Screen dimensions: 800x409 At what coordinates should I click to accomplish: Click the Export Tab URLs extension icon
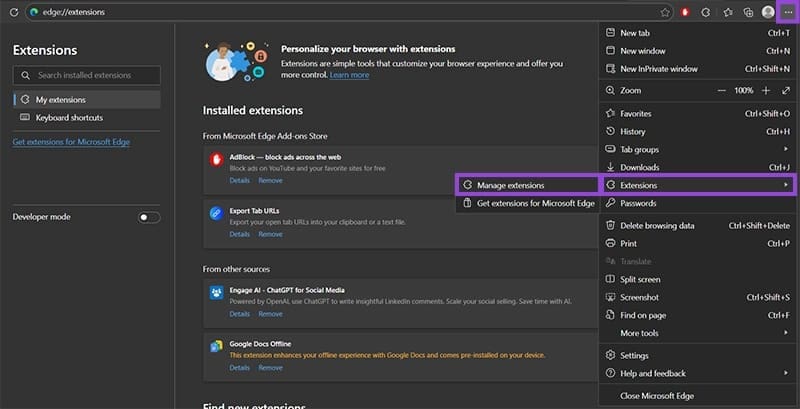click(216, 213)
